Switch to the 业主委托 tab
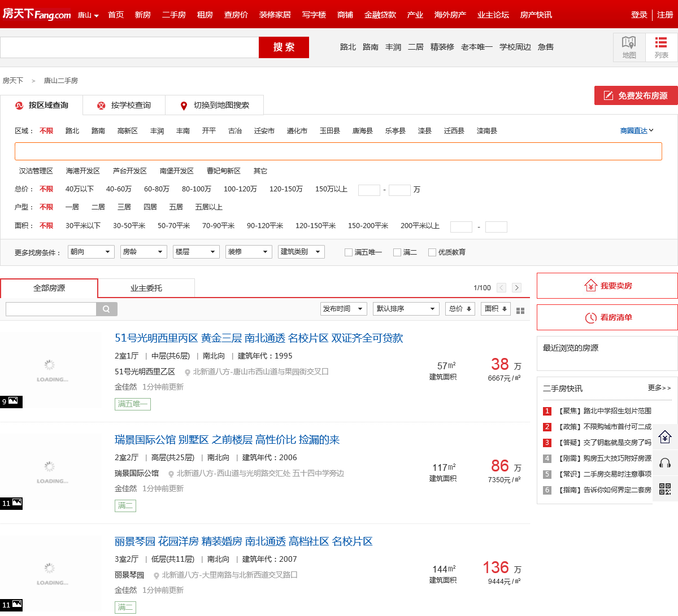This screenshot has width=678, height=616. [x=146, y=288]
